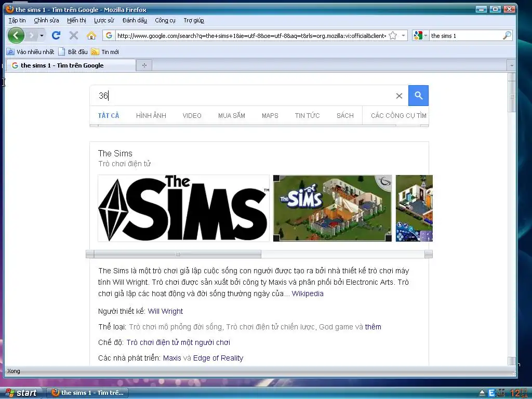Click the blue Google search button
This screenshot has height=399, width=532.
point(418,96)
